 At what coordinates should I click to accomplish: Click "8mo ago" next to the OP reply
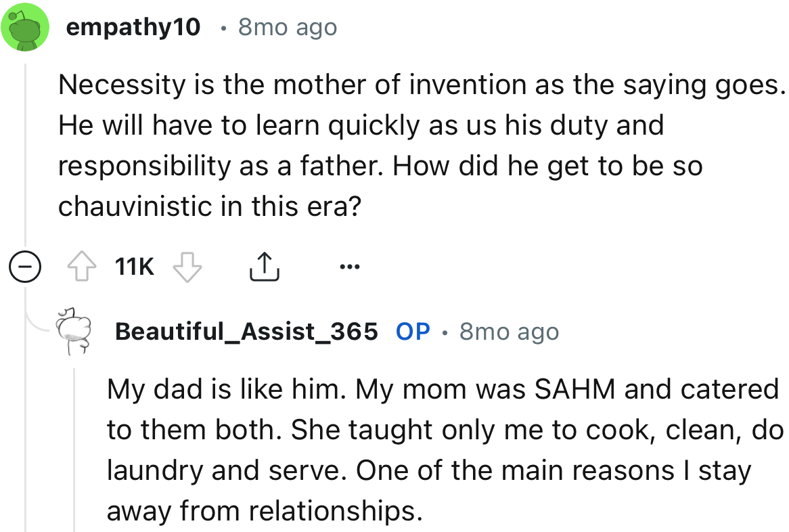508,331
